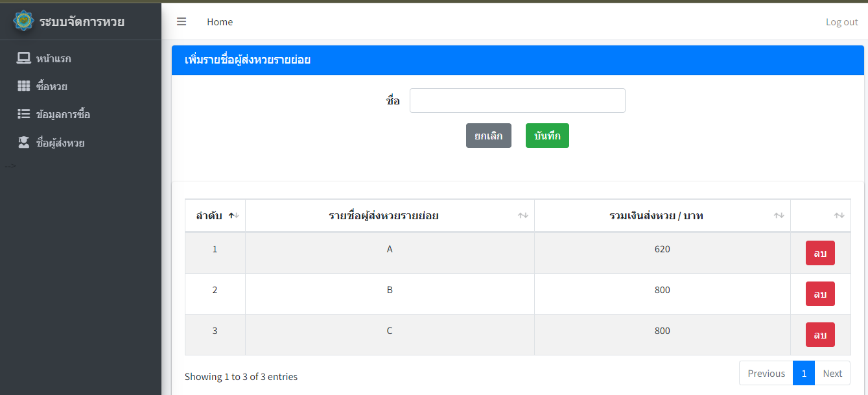Screen dimensions: 868x395
Task: Click the laptop icon for หน้าแรก
Action: 24,58
